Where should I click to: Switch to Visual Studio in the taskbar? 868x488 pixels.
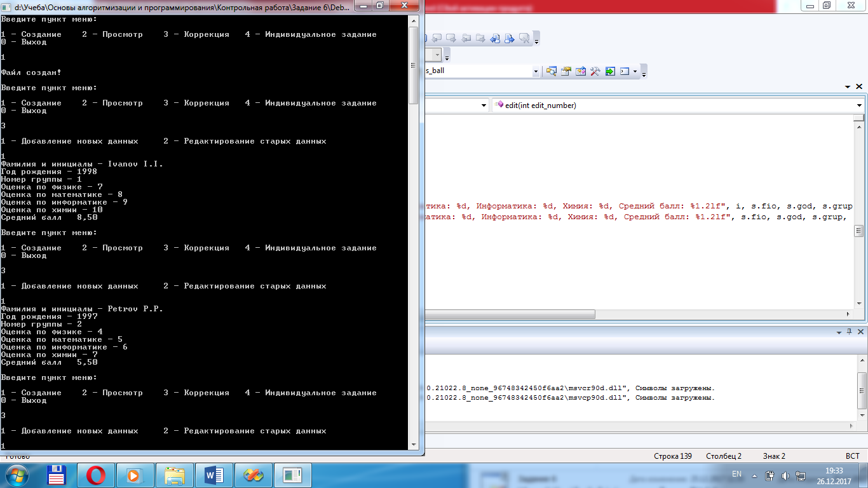pyautogui.click(x=254, y=475)
